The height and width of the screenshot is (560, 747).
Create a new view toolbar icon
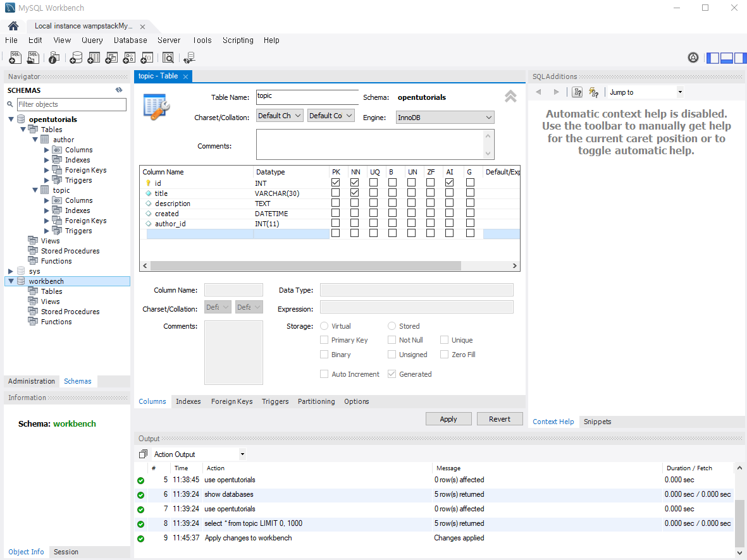pos(111,58)
